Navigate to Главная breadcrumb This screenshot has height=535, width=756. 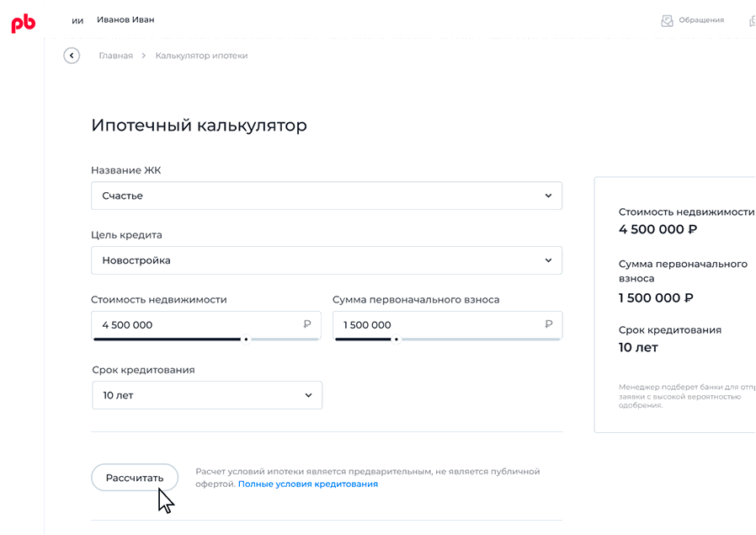[115, 56]
